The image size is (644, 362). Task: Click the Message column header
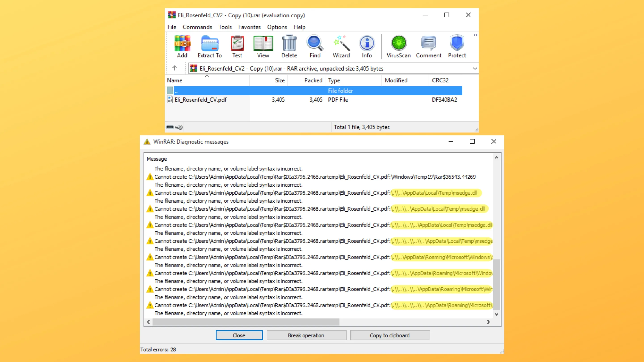pyautogui.click(x=157, y=159)
